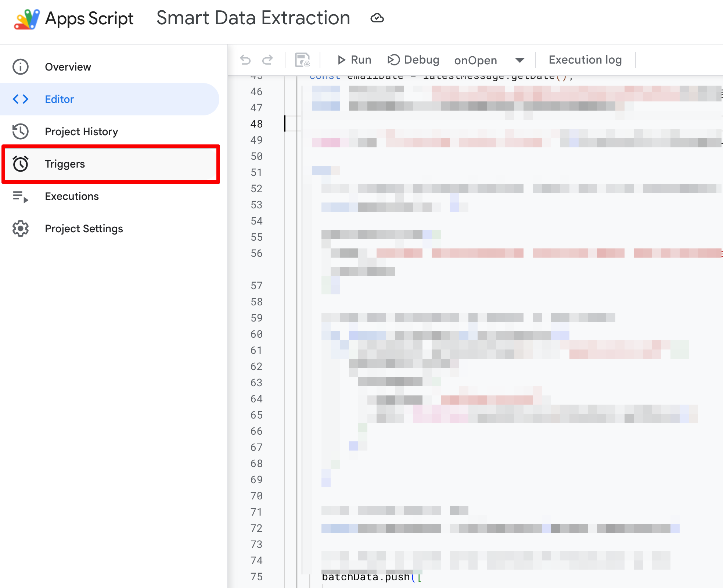Image resolution: width=723 pixels, height=588 pixels.
Task: Run the selected function
Action: tap(354, 60)
